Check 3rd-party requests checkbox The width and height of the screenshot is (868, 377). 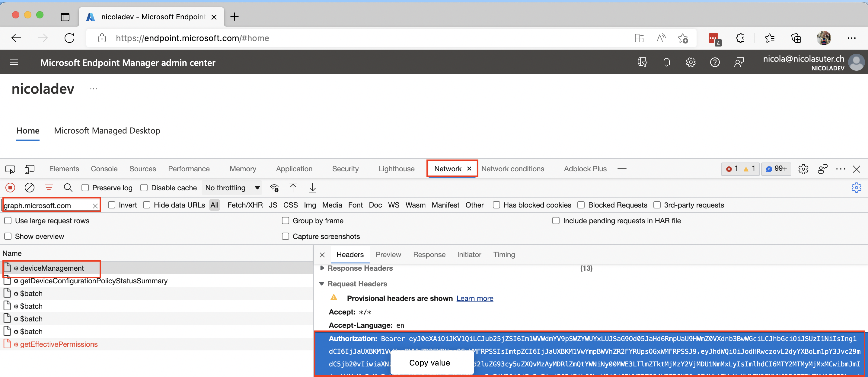(x=657, y=205)
